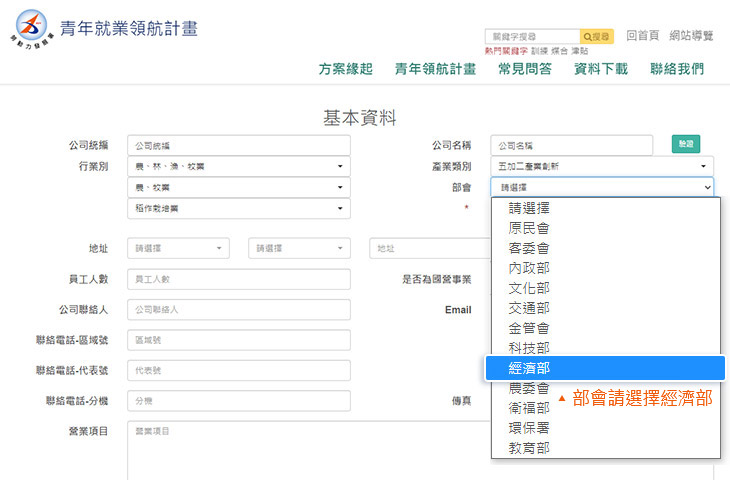Open the second 地址 district dropdown
This screenshot has height=480, width=730.
tap(299, 248)
